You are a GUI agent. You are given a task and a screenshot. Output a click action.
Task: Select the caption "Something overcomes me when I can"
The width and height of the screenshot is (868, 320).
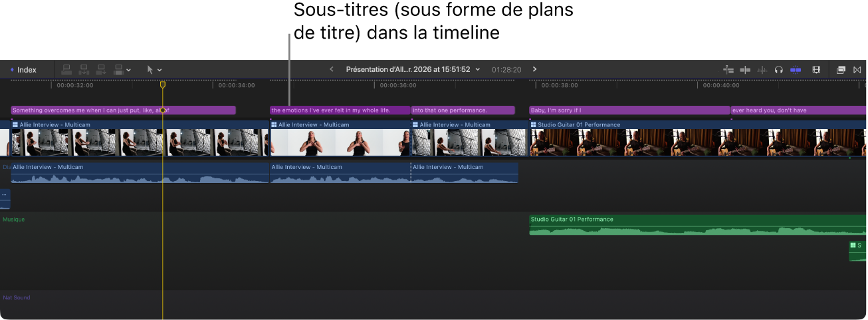click(x=123, y=110)
